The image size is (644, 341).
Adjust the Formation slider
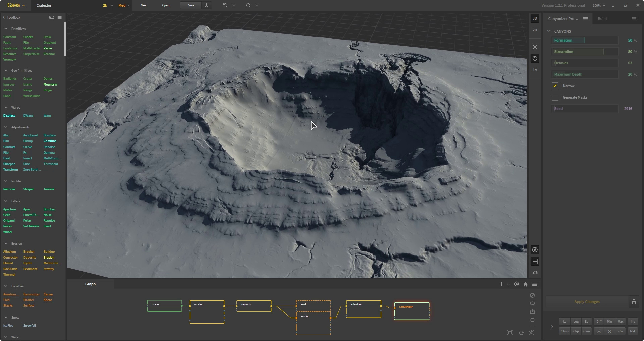[x=585, y=40]
